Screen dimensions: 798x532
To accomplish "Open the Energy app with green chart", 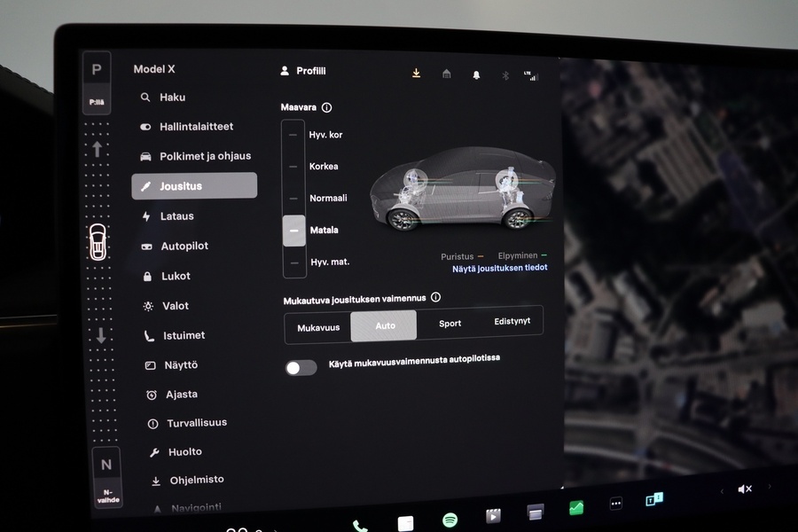I will tap(576, 507).
